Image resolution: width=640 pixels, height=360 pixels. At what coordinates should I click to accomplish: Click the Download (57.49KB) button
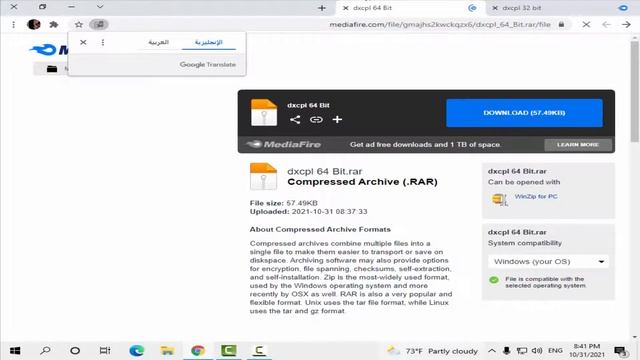coord(524,113)
